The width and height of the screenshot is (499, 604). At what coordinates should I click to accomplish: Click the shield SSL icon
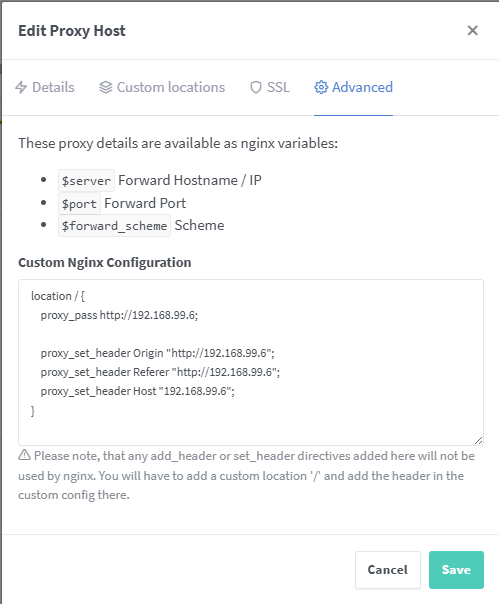[256, 87]
